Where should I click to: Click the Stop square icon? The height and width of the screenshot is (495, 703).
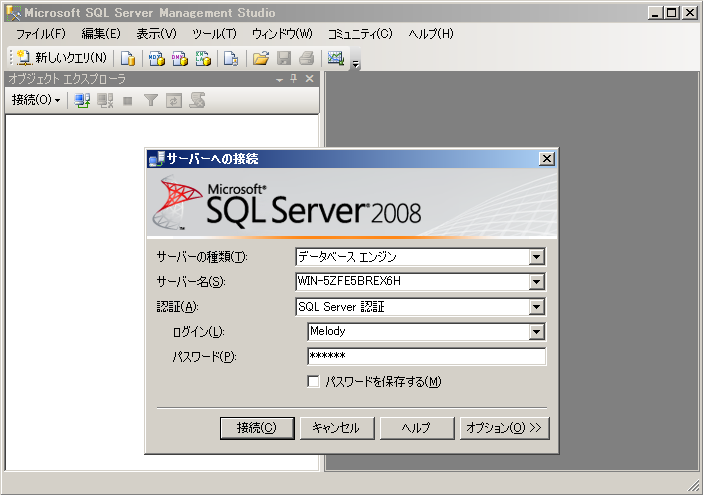(128, 101)
